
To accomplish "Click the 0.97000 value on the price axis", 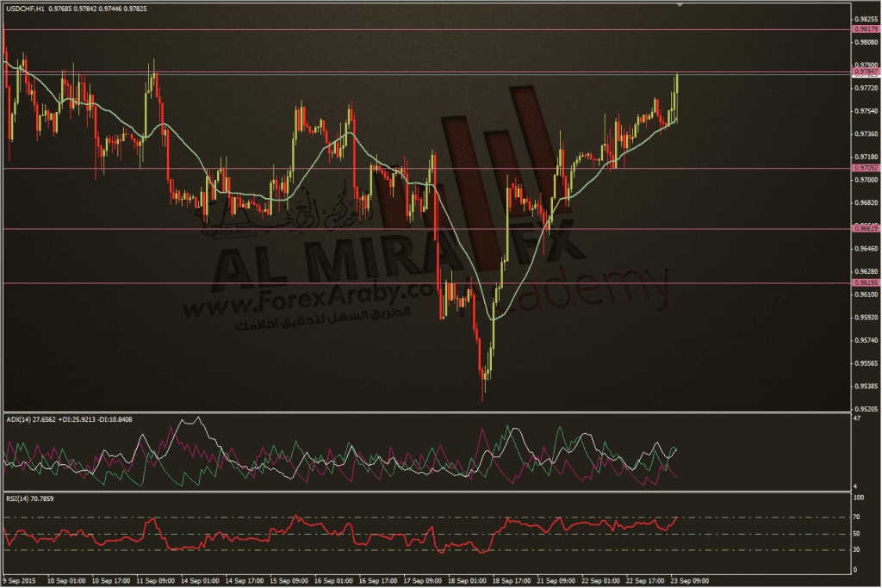I will click(x=866, y=180).
